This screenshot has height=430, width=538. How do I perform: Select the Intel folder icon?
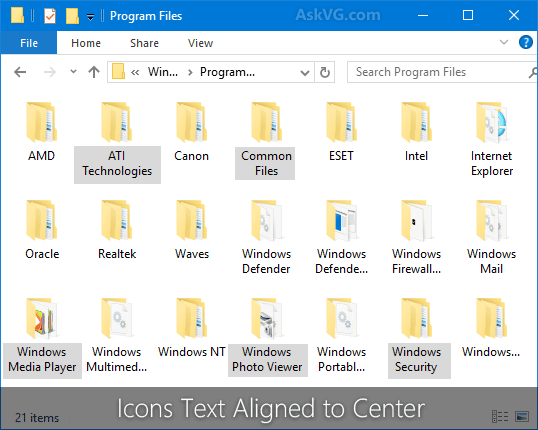tap(417, 122)
